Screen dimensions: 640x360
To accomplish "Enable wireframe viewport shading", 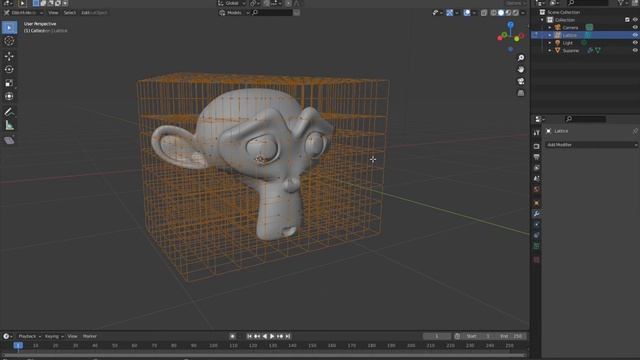I will [x=493, y=13].
